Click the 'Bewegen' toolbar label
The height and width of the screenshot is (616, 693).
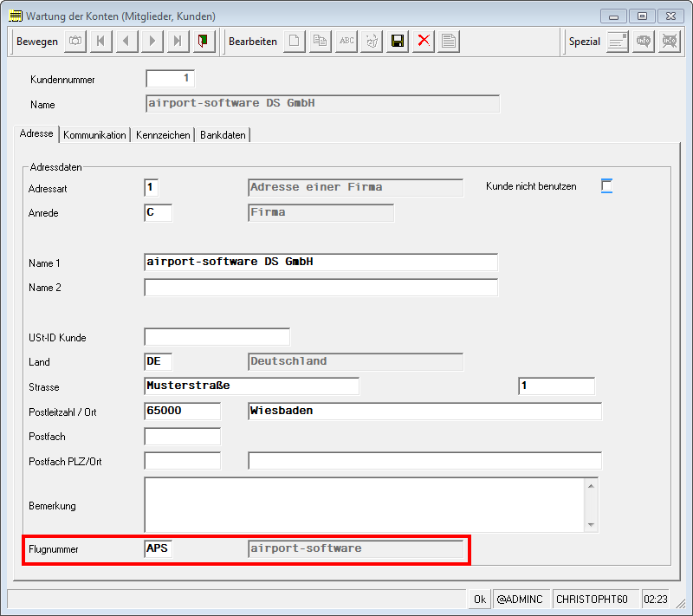[x=37, y=42]
